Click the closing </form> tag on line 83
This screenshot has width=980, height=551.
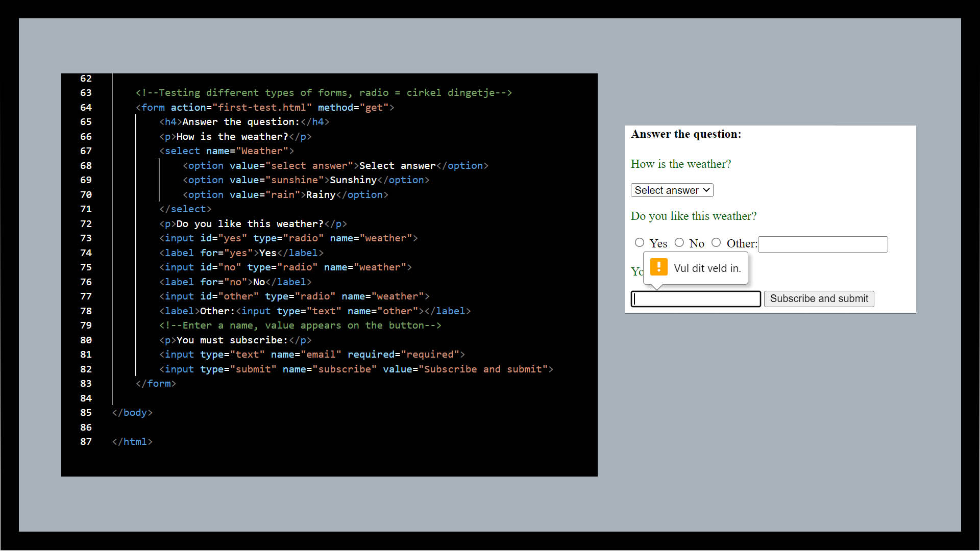[x=156, y=383]
